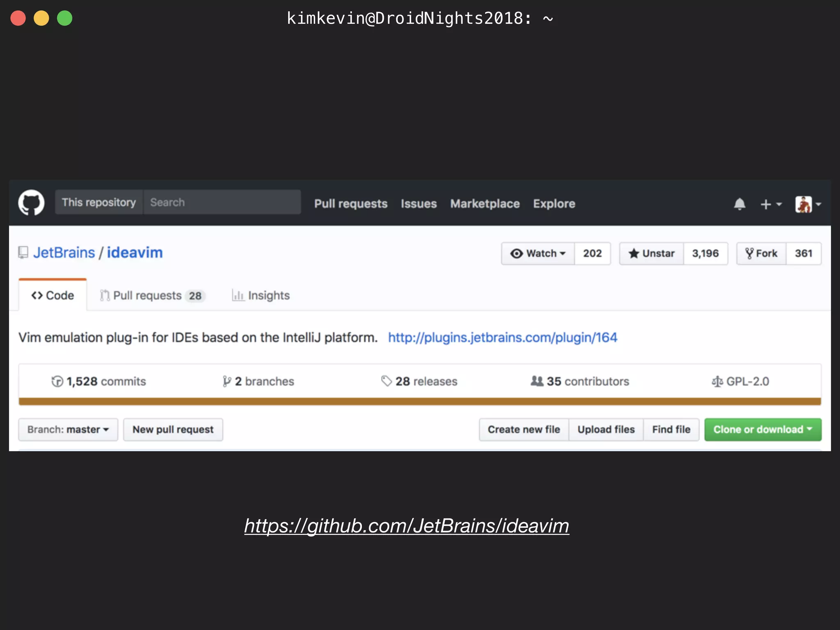Open Pull requests in the top navigation
This screenshot has width=840, height=630.
(x=351, y=204)
